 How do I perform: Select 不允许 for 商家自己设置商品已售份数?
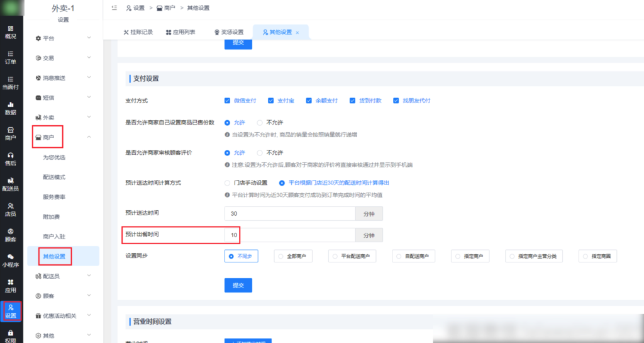(x=260, y=123)
